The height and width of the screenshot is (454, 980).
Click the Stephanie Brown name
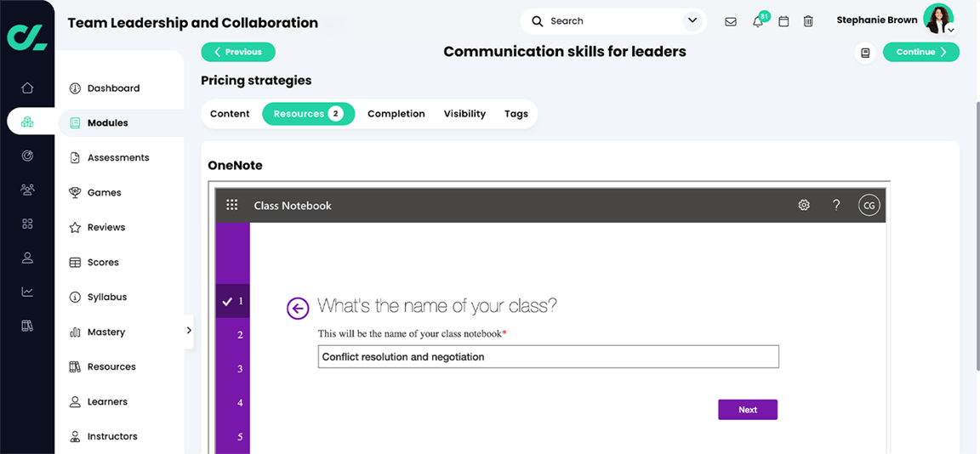point(877,20)
